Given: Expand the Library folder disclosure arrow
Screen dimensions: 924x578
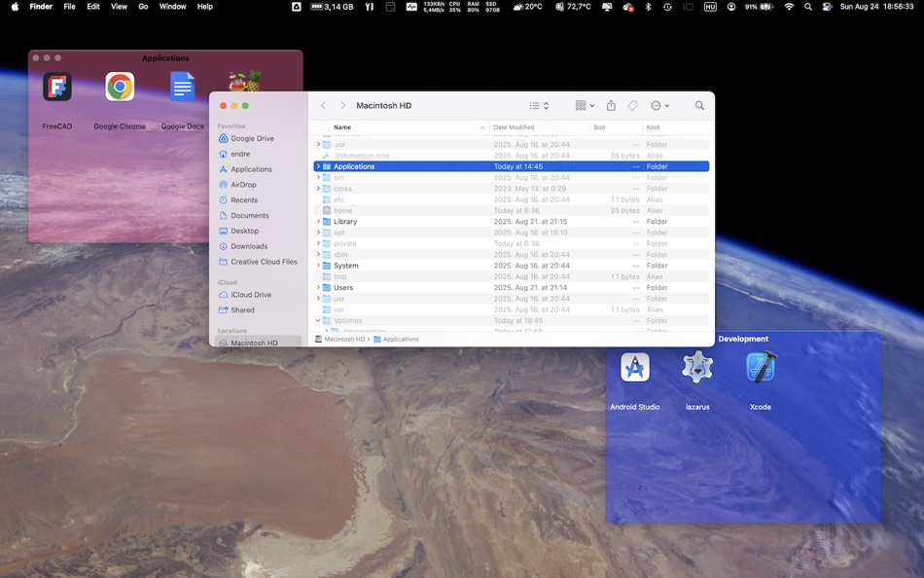Looking at the screenshot, I should [318, 222].
